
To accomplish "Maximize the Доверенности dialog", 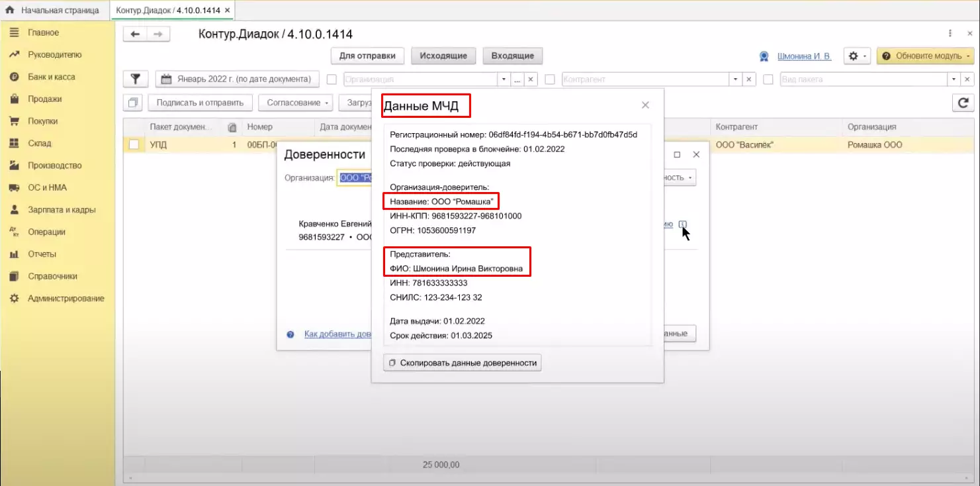I will click(677, 154).
